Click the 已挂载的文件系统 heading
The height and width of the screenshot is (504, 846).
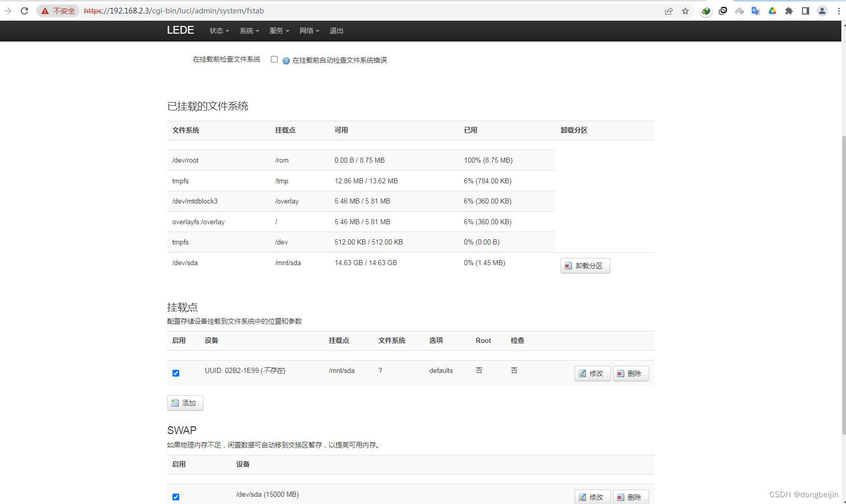coord(208,106)
